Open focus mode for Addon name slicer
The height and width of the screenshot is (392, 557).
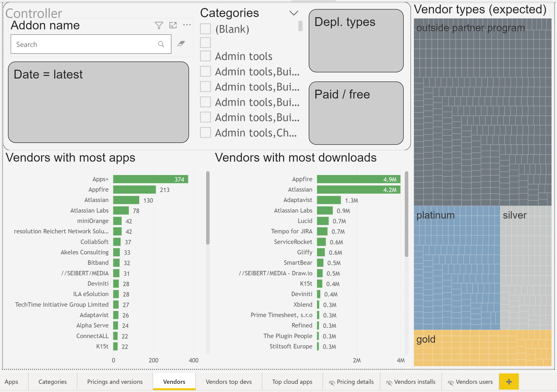pos(173,25)
